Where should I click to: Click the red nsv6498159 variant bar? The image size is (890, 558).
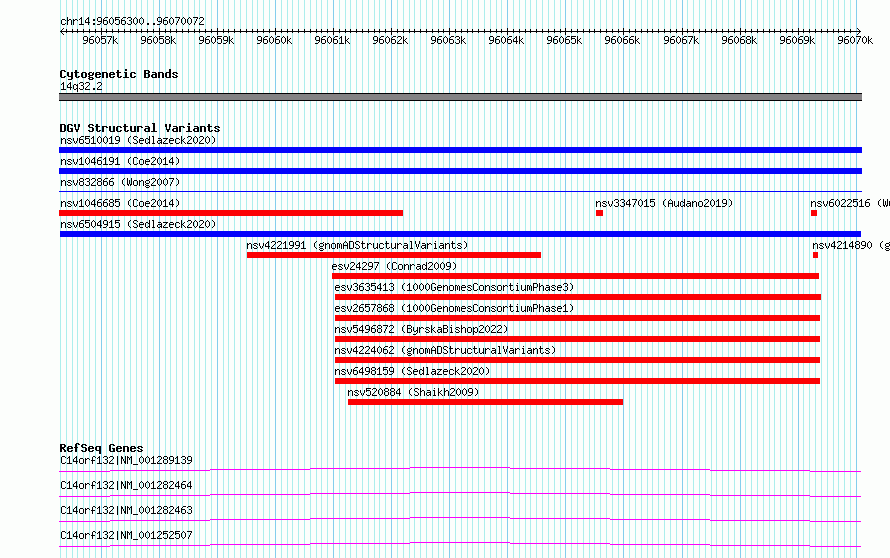[577, 381]
